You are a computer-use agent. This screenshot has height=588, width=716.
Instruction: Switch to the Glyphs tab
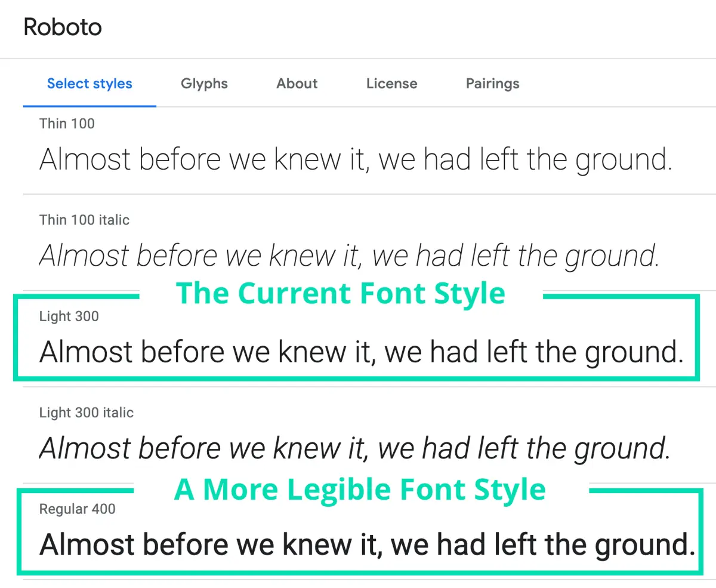(x=204, y=84)
